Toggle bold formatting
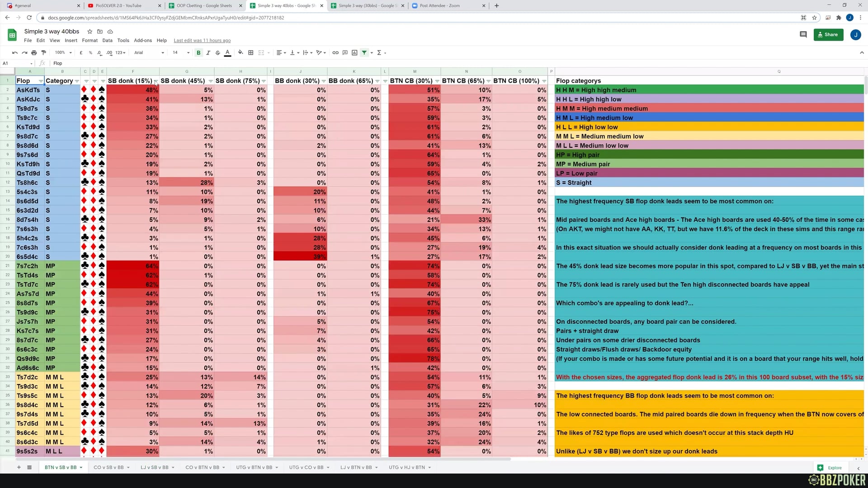This screenshot has width=868, height=488. [x=198, y=53]
